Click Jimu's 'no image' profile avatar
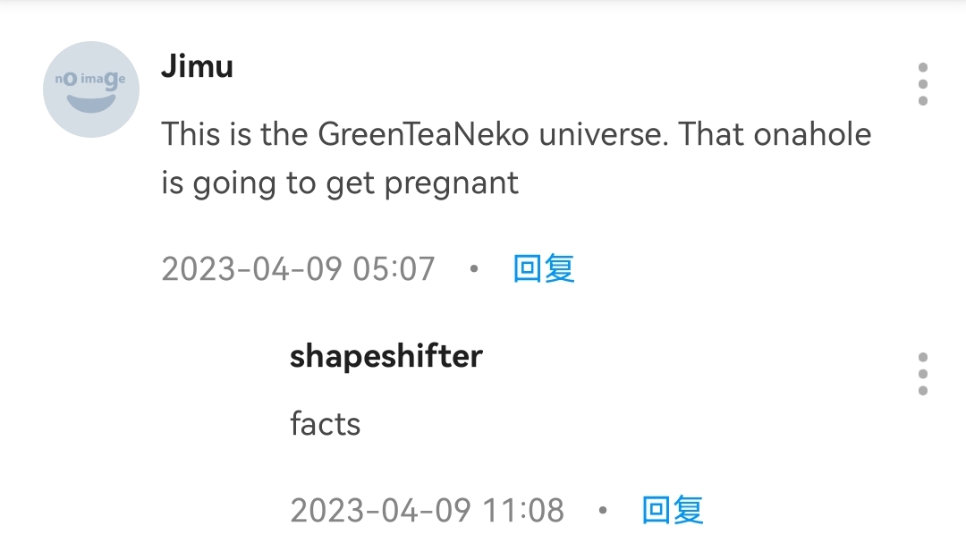 pos(91,89)
